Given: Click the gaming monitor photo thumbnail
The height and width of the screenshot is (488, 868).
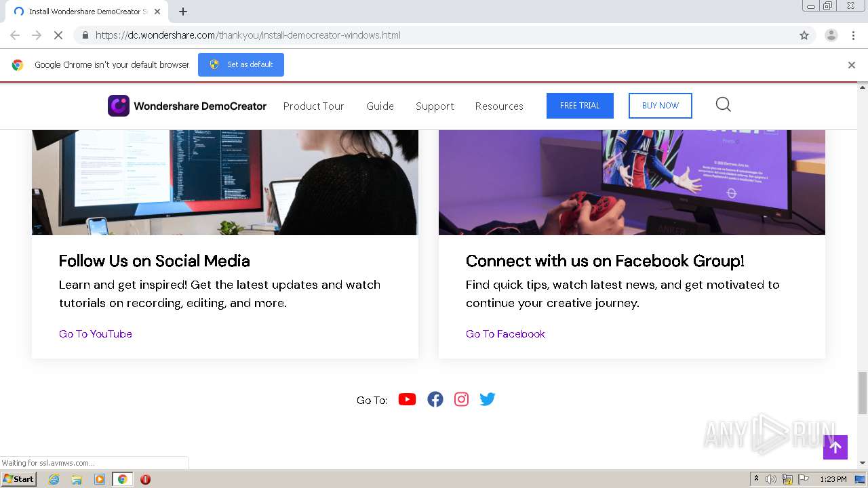Looking at the screenshot, I should tap(632, 182).
